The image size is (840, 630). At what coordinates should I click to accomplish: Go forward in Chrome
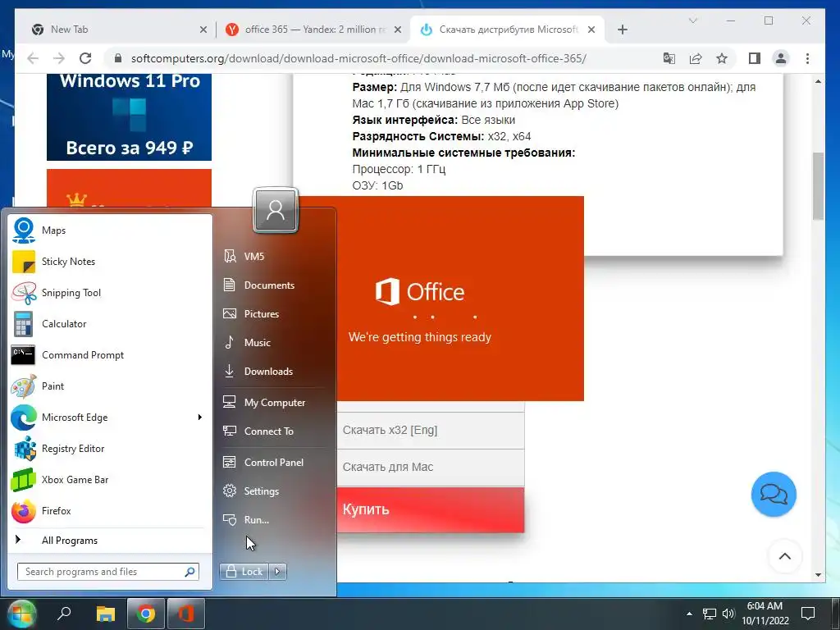59,58
